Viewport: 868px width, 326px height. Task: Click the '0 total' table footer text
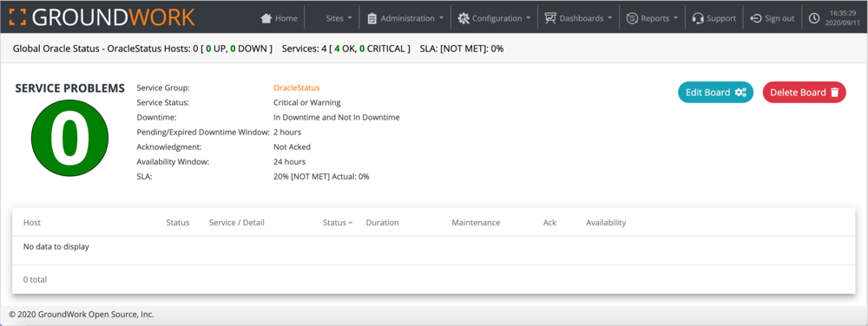35,279
